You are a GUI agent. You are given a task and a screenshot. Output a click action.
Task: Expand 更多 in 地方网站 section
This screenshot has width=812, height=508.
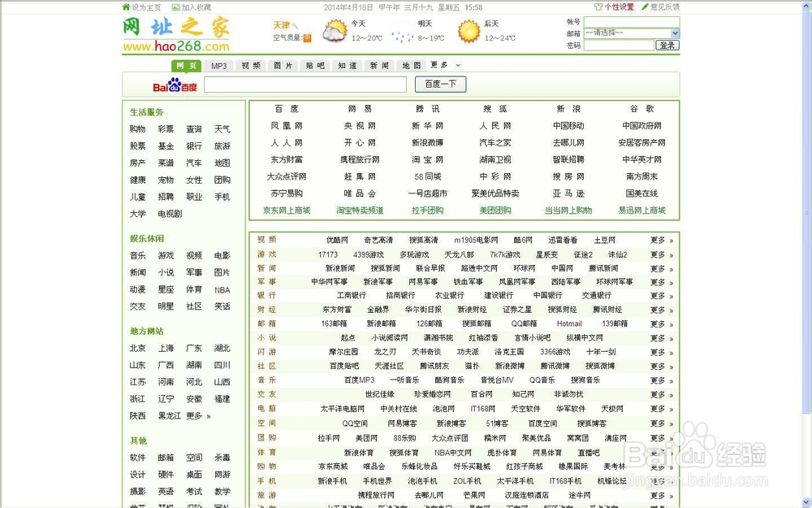pos(198,415)
